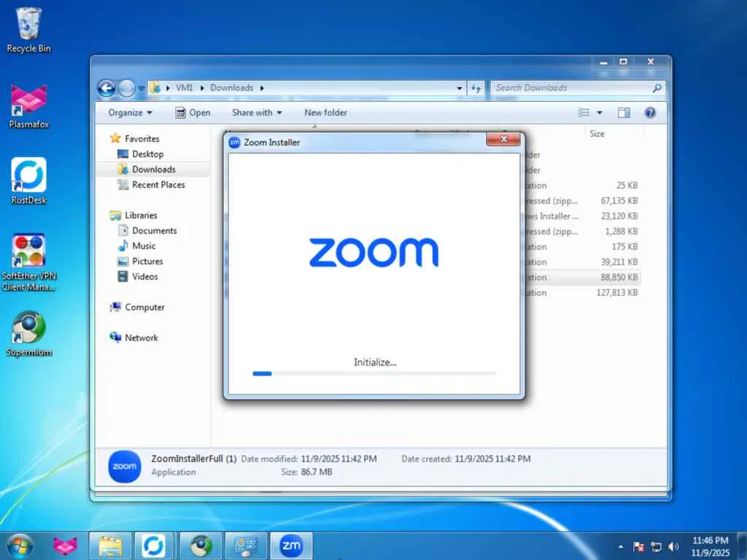Click the Zoom thumbnail in details pane
Image resolution: width=747 pixels, height=560 pixels.
[124, 466]
